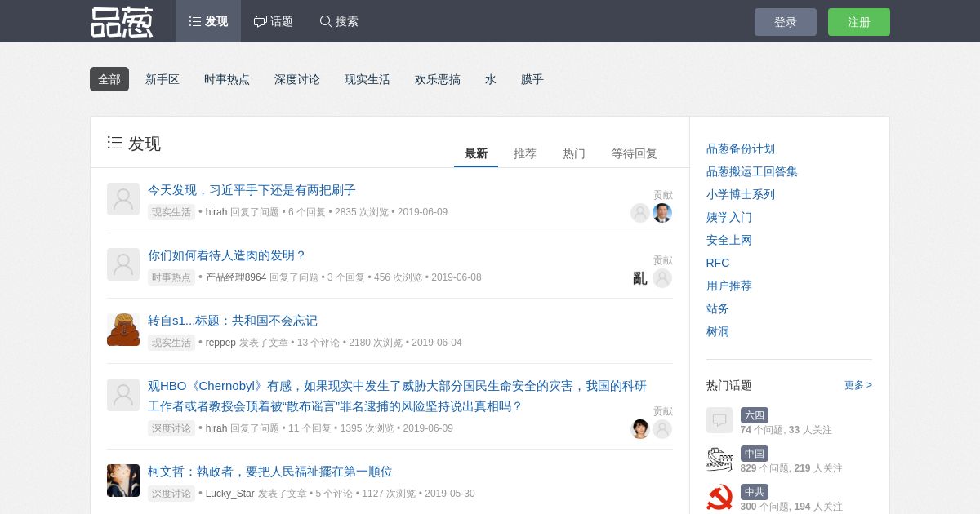Click 现实生活 tag under 共和国不会忘记 post
Image resolution: width=980 pixels, height=514 pixels.
click(171, 343)
